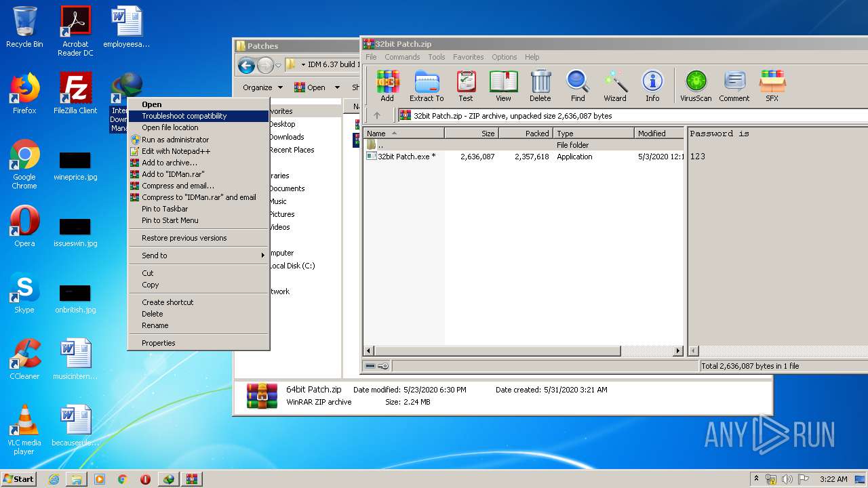Sort the file list by Size column
This screenshot has width=868, height=488.
click(487, 134)
